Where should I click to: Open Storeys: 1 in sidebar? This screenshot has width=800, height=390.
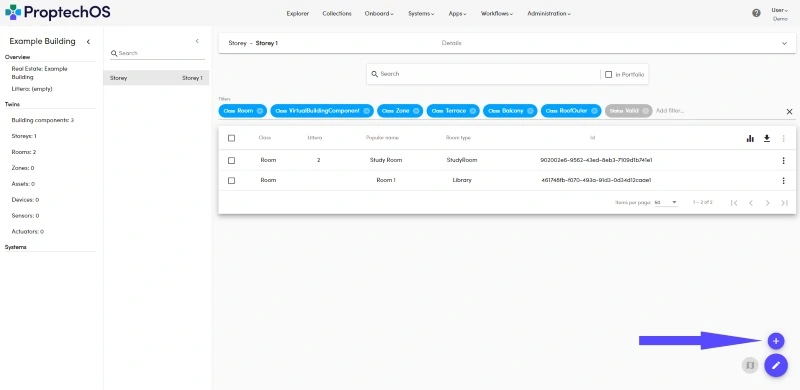tap(24, 136)
